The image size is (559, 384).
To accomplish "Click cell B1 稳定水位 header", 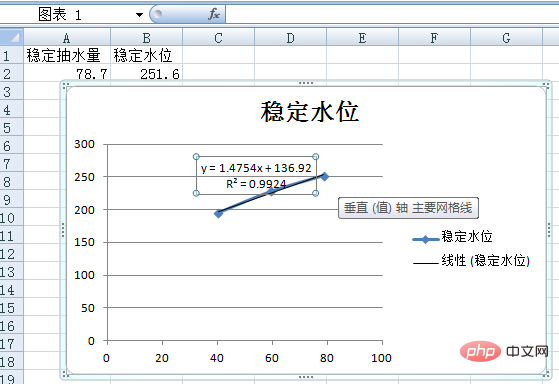I will [147, 55].
